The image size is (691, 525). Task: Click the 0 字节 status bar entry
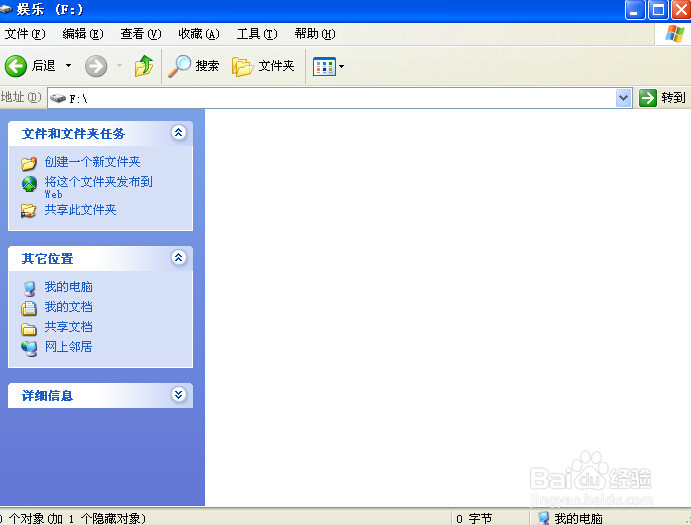coord(474,518)
